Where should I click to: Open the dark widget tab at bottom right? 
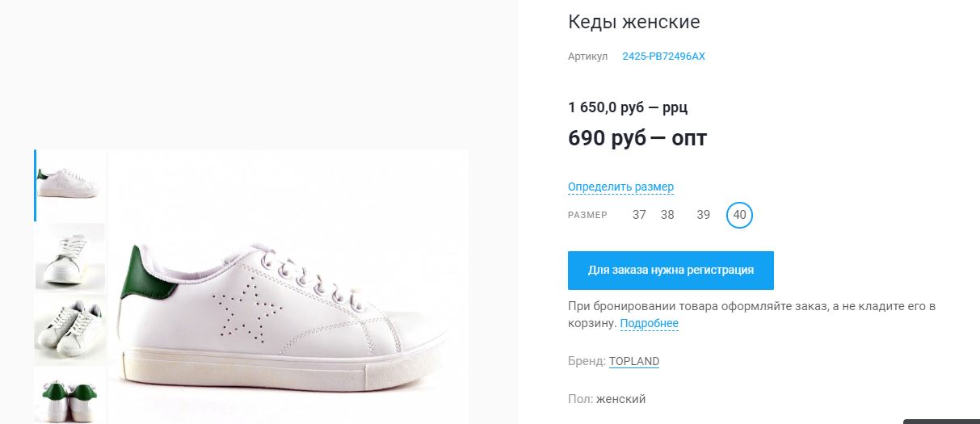(941, 420)
